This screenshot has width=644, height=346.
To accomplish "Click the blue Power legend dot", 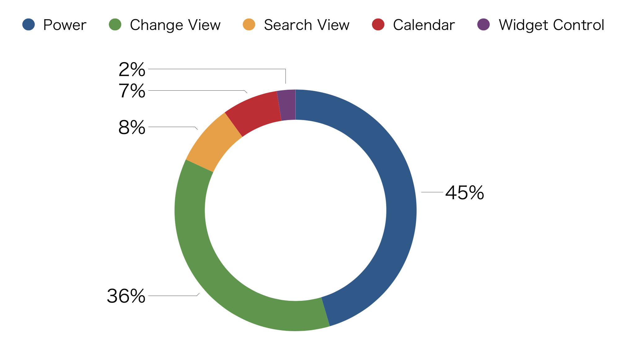I will tap(29, 24).
